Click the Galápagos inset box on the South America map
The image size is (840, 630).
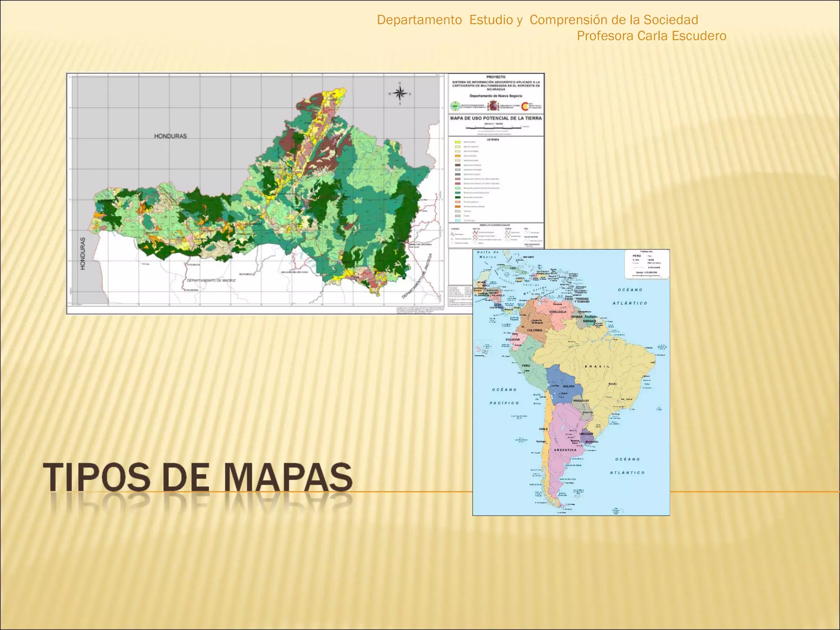pos(483,348)
